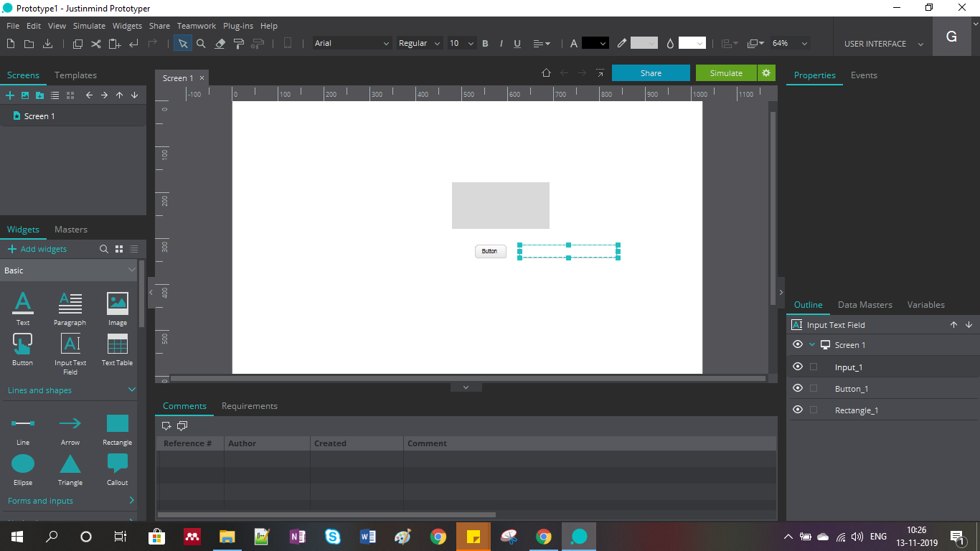Search widgets using magnifier icon

pyautogui.click(x=104, y=249)
